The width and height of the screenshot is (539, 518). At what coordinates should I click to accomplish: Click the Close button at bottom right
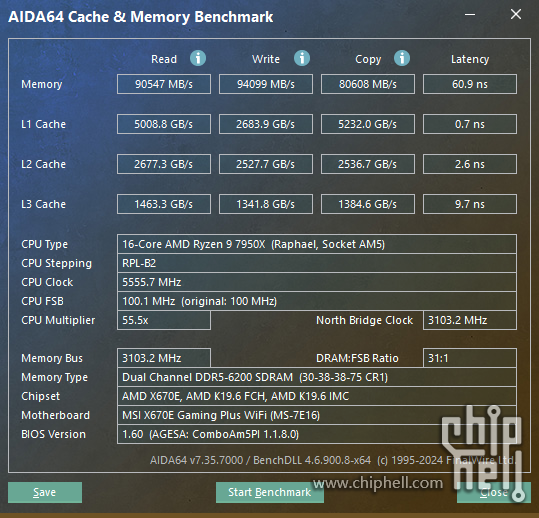pyautogui.click(x=494, y=492)
